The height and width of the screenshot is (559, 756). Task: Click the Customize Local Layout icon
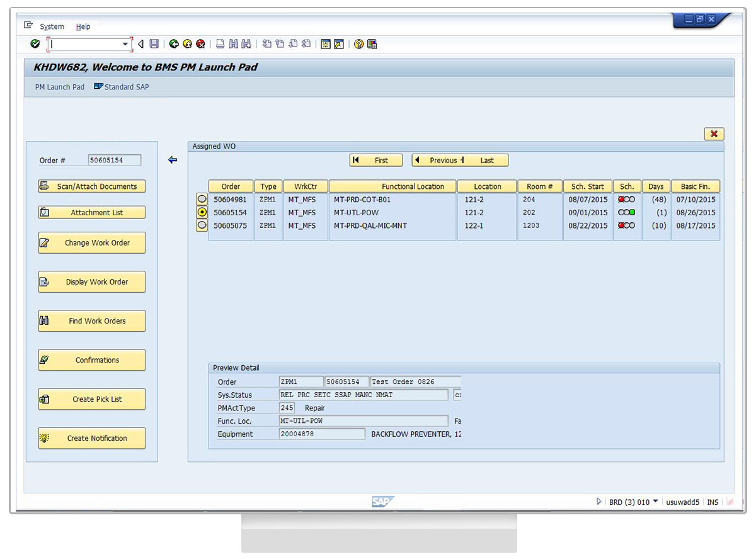point(372,44)
